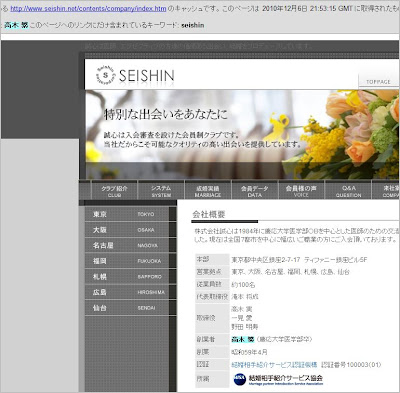Viewport: 400px width, 393px height.
Task: Click the seishin keyword in cache header
Action: coord(193,25)
